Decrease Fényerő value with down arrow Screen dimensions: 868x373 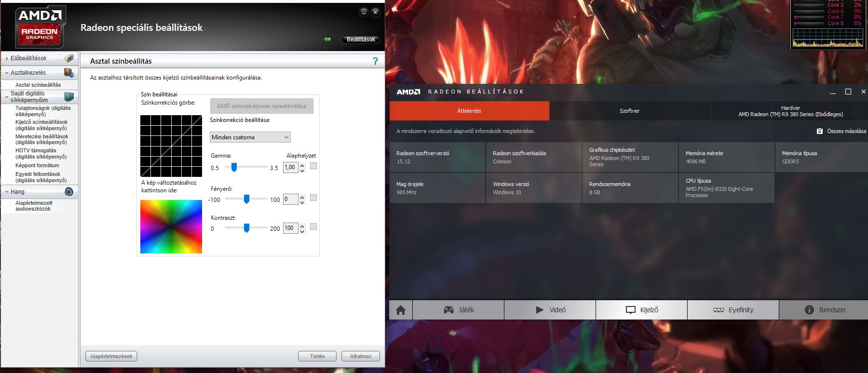coord(302,202)
